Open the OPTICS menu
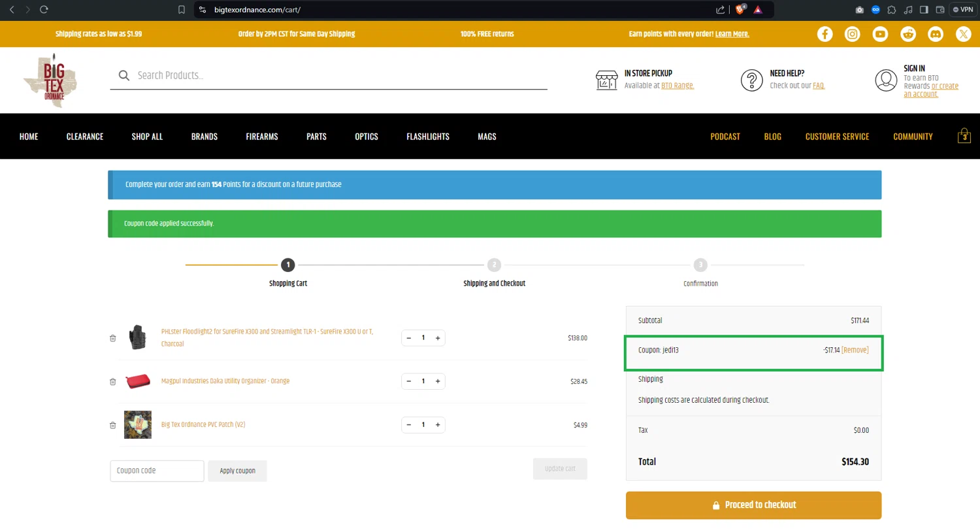Image resolution: width=980 pixels, height=529 pixels. (367, 137)
